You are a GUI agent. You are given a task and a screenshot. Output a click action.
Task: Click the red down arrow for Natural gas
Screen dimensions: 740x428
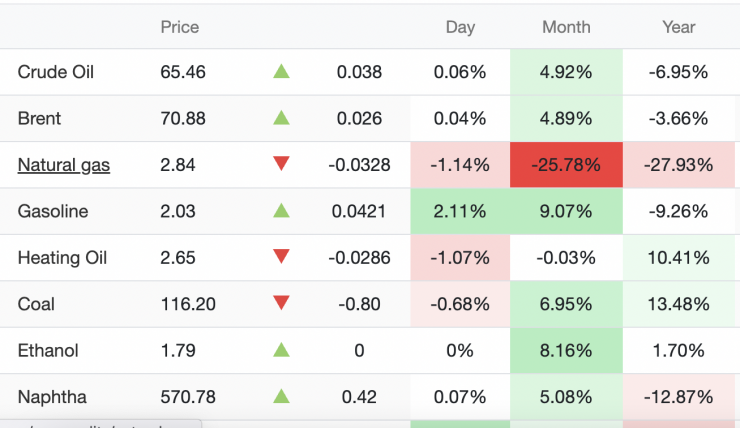(x=281, y=164)
